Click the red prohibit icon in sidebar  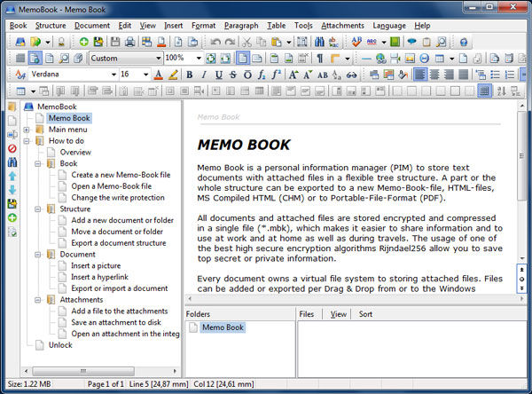tap(12, 148)
